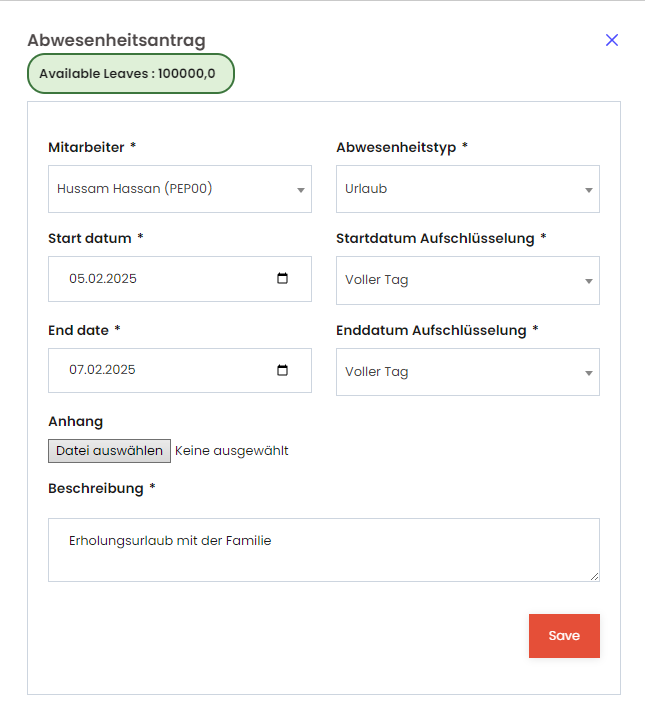
Task: Open the calendar picker icon for End date
Action: pos(282,370)
